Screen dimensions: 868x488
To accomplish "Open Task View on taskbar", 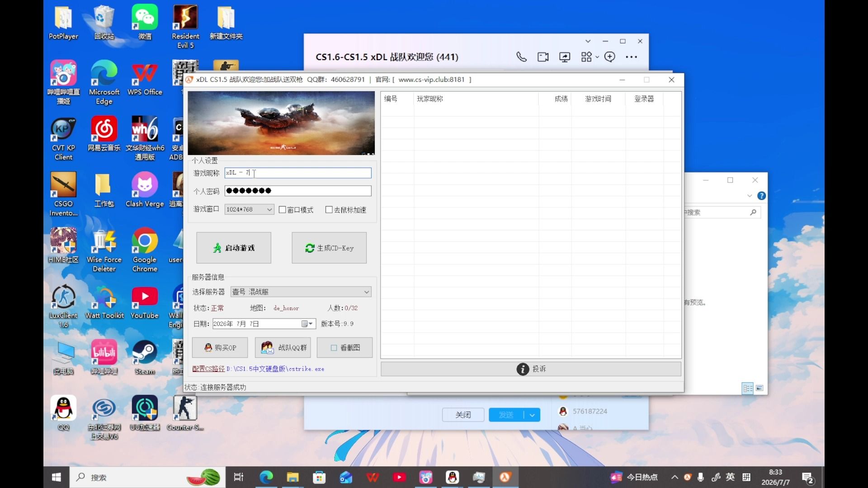I will tap(238, 477).
